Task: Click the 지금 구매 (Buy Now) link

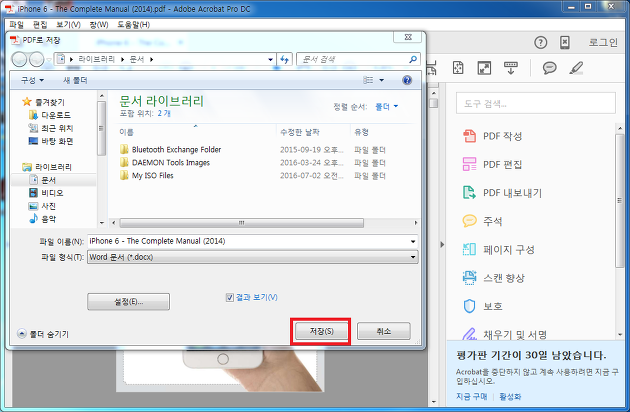Action: click(x=471, y=397)
